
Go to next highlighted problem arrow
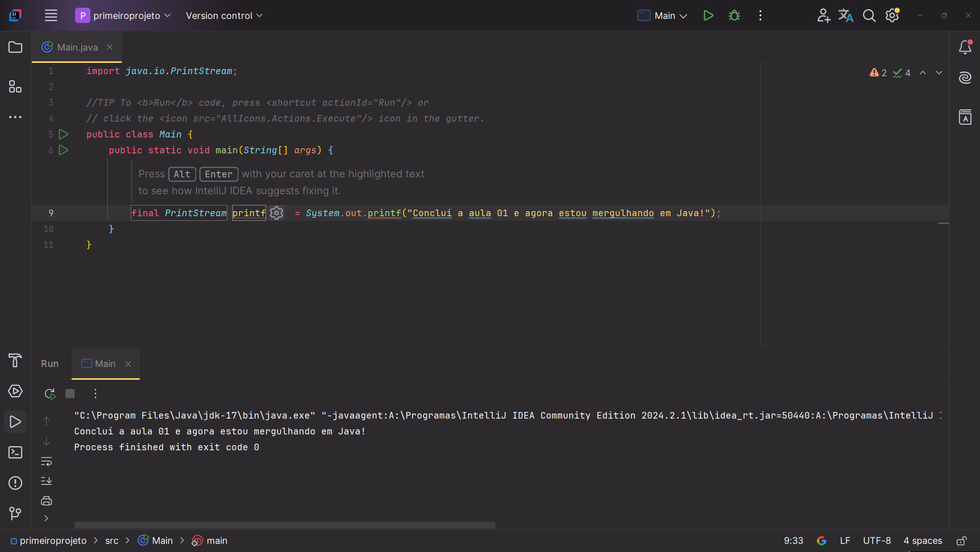939,73
